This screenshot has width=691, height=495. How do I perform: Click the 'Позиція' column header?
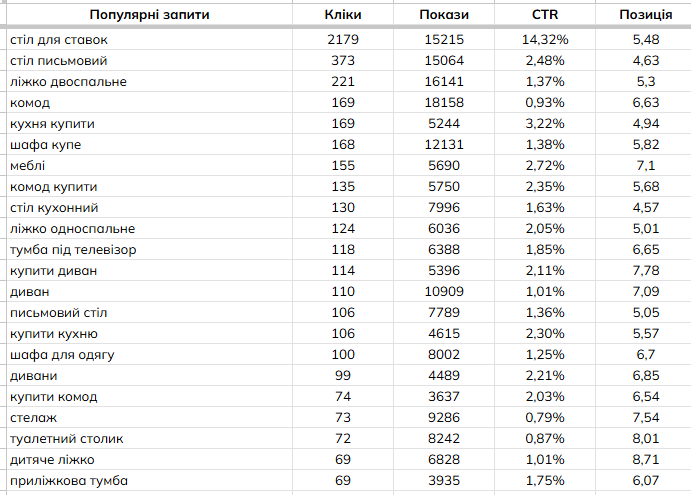[x=645, y=15]
